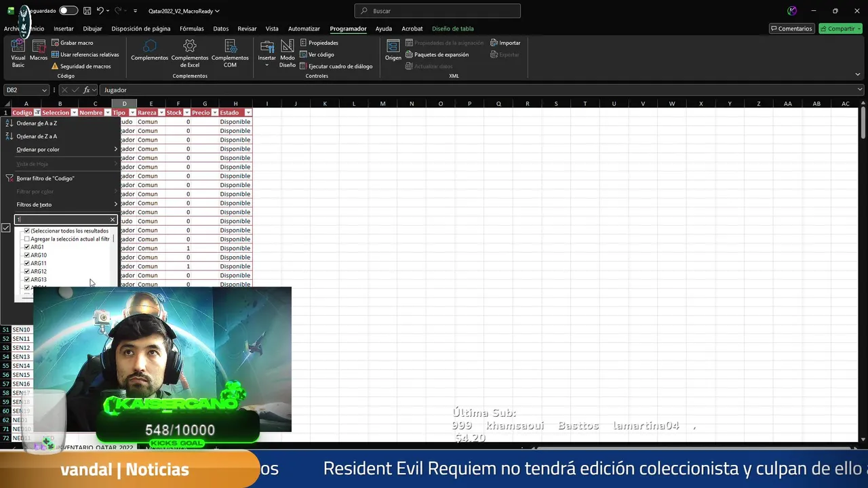
Task: Open the Macros dialog
Action: 39,51
